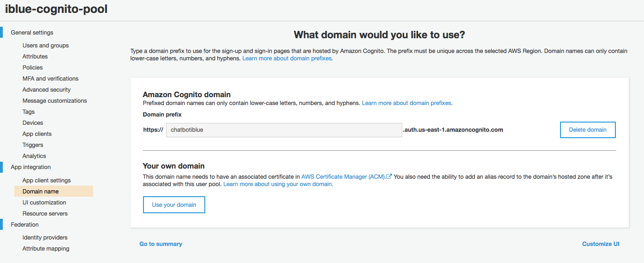The image size is (644, 263).
Task: Open UI customization page
Action: (x=44, y=203)
